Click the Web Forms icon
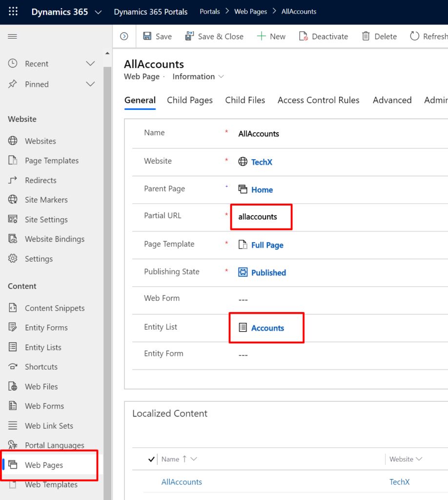The image size is (448, 500). [13, 406]
